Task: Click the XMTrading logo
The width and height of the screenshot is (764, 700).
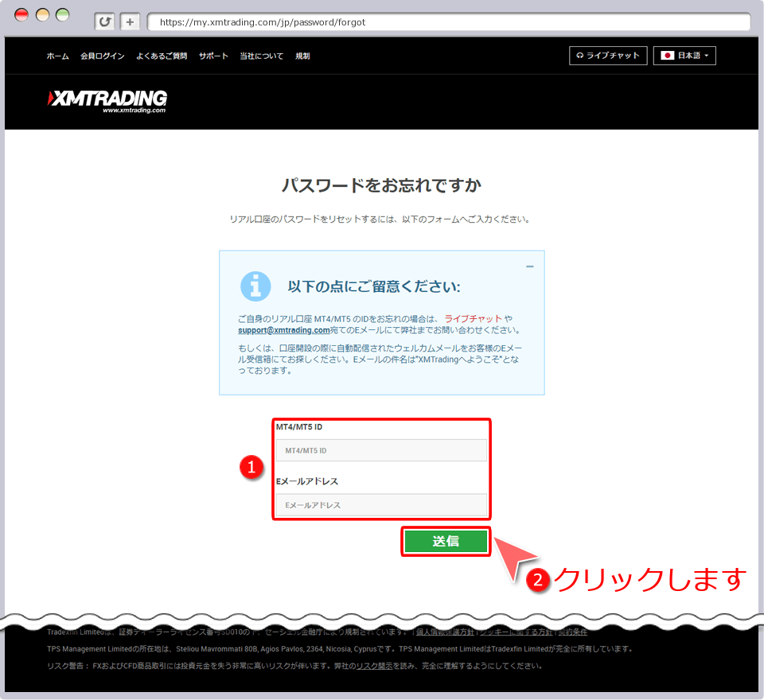Action: click(107, 101)
